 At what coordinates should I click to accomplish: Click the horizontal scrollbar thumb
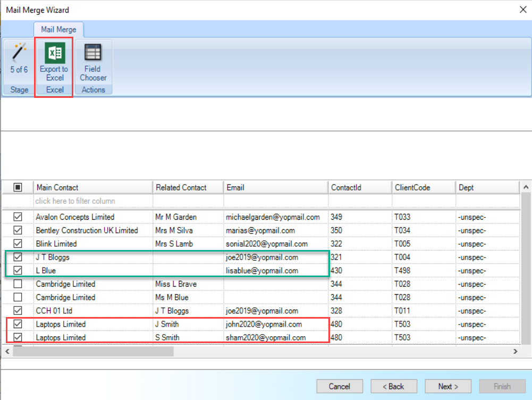(x=94, y=352)
